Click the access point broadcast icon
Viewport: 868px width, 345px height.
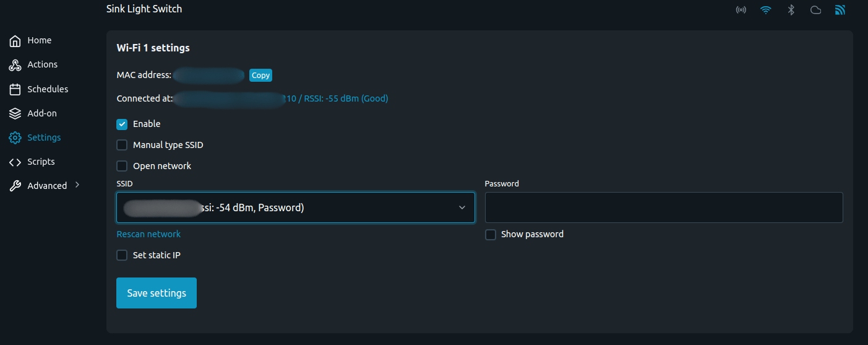pos(741,10)
